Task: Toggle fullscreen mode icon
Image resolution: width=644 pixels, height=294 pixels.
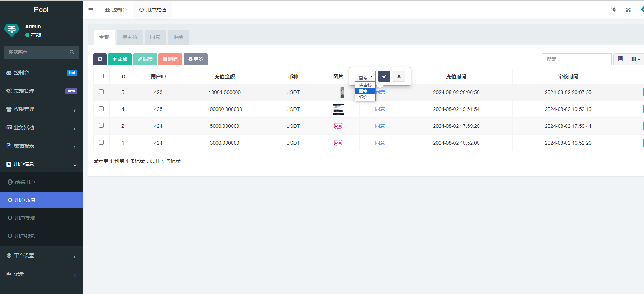Action: point(628,10)
